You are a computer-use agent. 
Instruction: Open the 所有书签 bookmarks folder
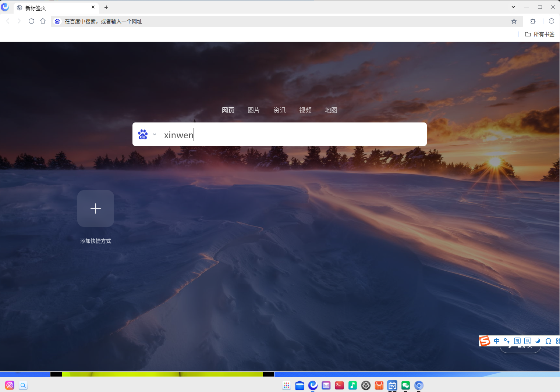tap(540, 34)
